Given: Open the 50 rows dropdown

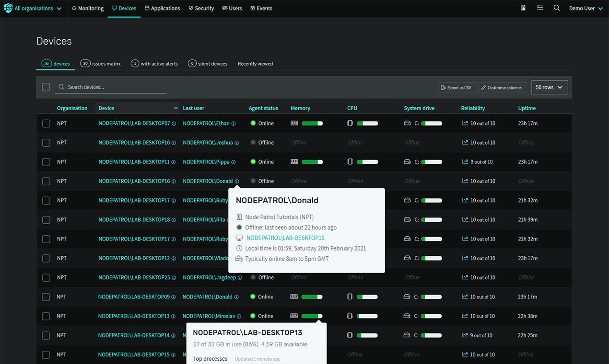Looking at the screenshot, I should (x=549, y=87).
